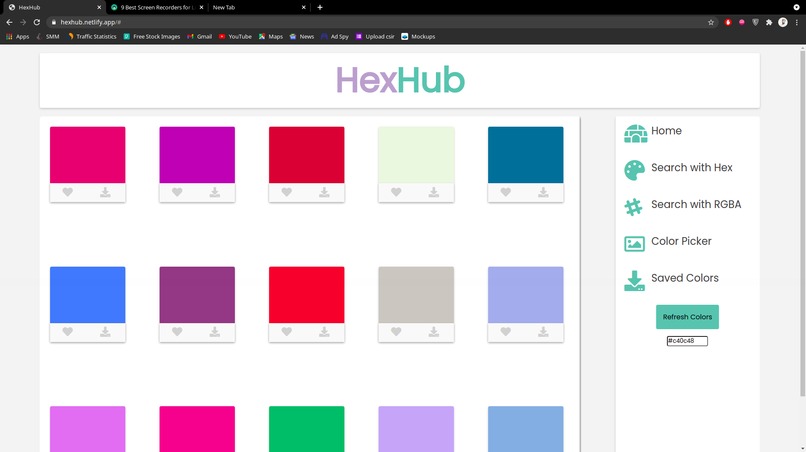Select the teal blue color swatch
The image size is (806, 452).
click(525, 155)
